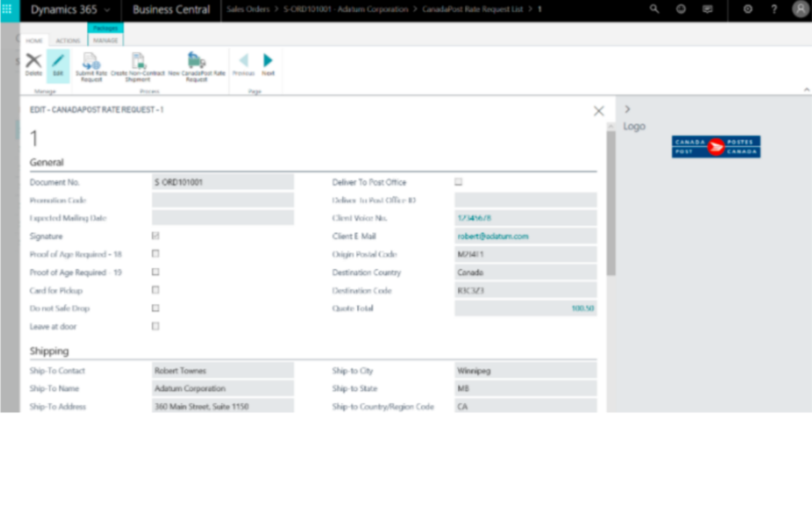Toggle Card for Pickup checkbox
The width and height of the screenshot is (812, 508).
click(x=155, y=290)
